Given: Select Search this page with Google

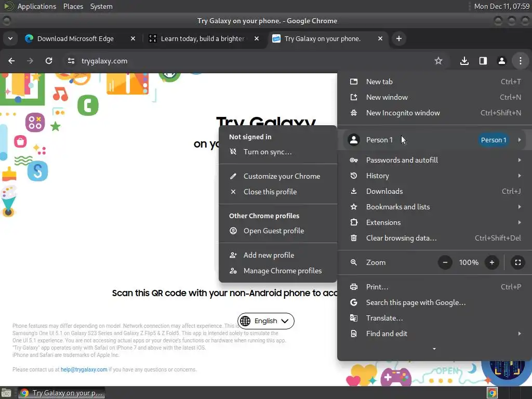Looking at the screenshot, I should pos(434,303).
